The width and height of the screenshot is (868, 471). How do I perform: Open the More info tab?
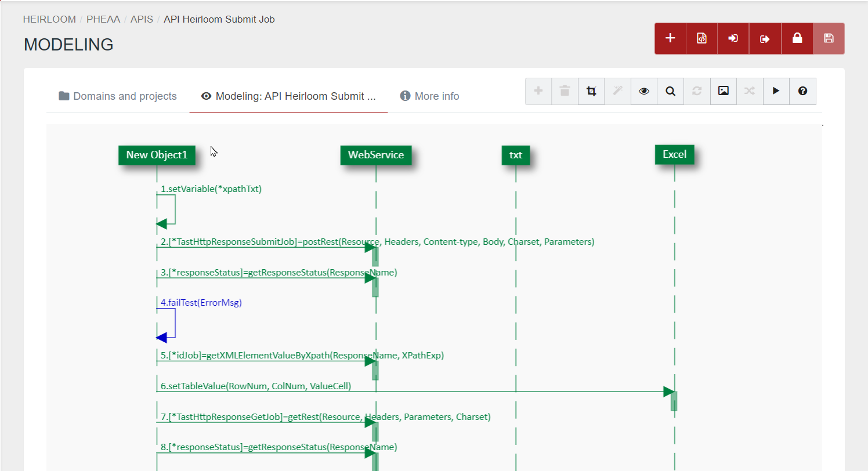pyautogui.click(x=429, y=96)
